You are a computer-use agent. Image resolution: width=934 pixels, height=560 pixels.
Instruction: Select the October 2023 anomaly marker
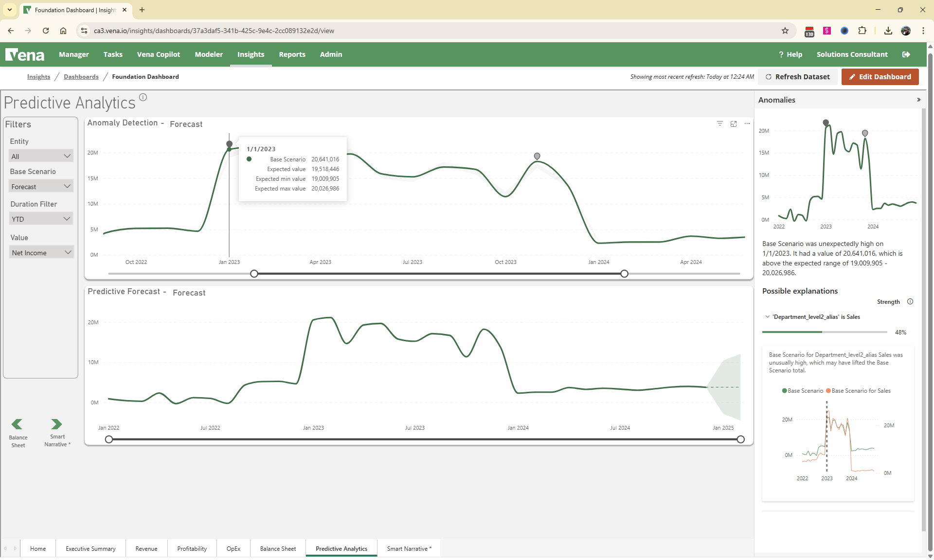pos(537,156)
